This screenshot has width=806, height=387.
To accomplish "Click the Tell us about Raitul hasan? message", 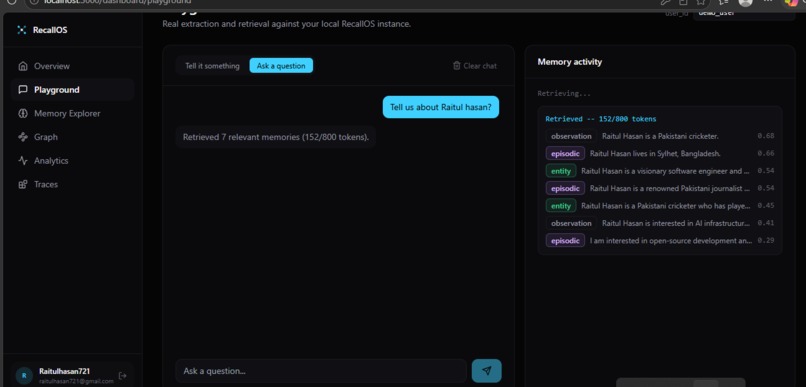I will point(441,107).
